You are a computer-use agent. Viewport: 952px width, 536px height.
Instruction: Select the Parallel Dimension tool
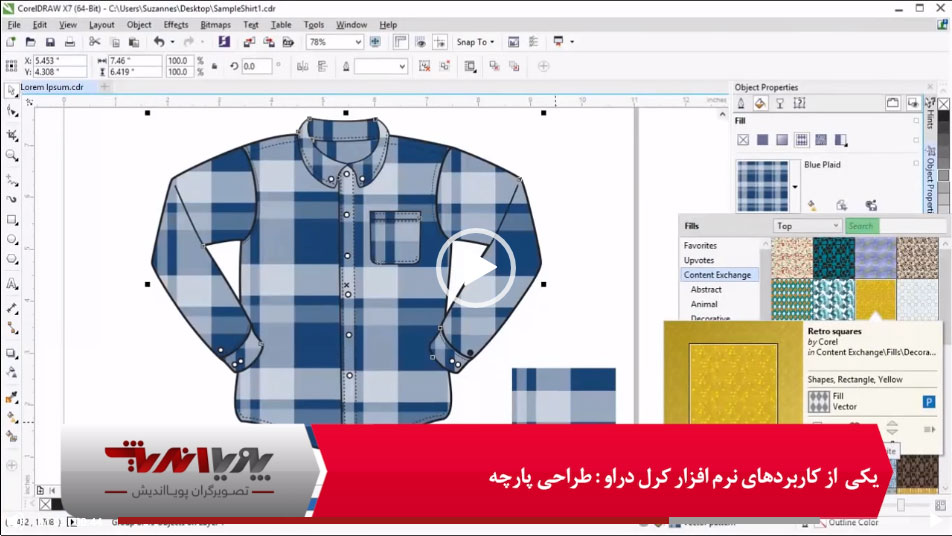11,308
